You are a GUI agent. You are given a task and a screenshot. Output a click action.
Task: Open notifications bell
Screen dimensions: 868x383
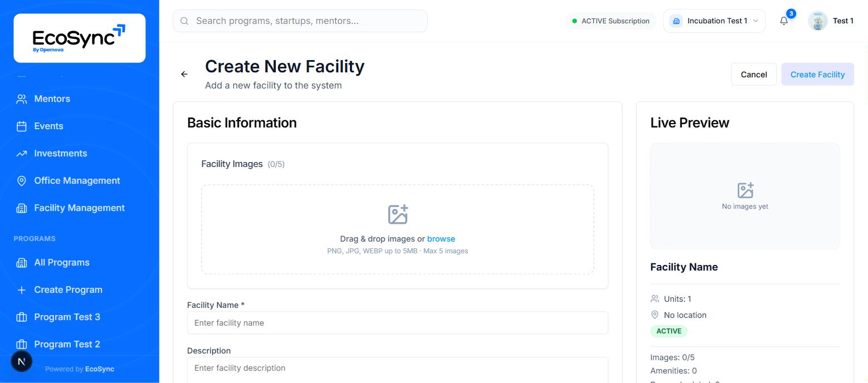(x=784, y=21)
